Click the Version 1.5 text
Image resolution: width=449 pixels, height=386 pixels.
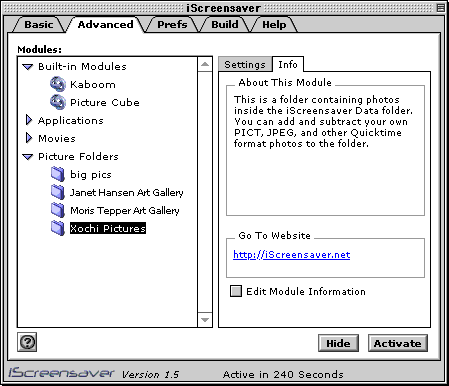pos(150,374)
